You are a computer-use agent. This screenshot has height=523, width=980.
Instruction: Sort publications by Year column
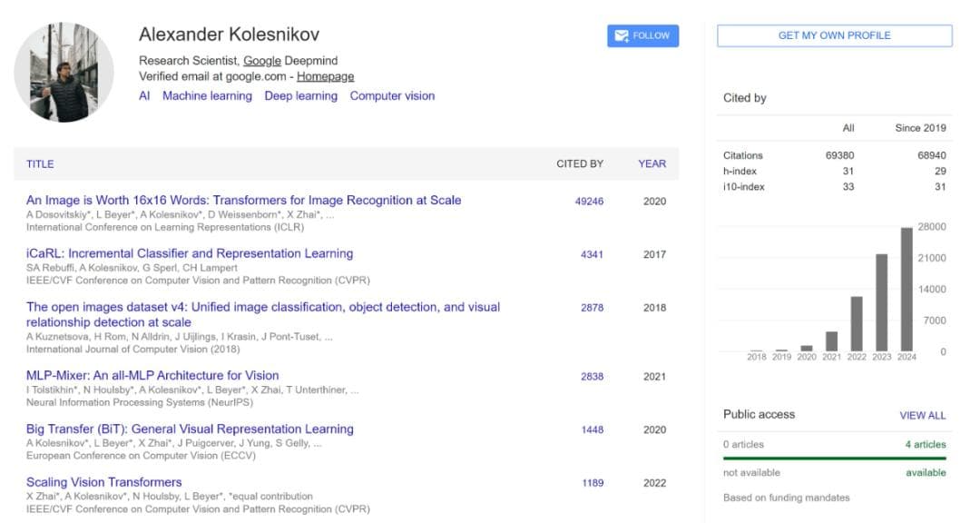(x=652, y=164)
